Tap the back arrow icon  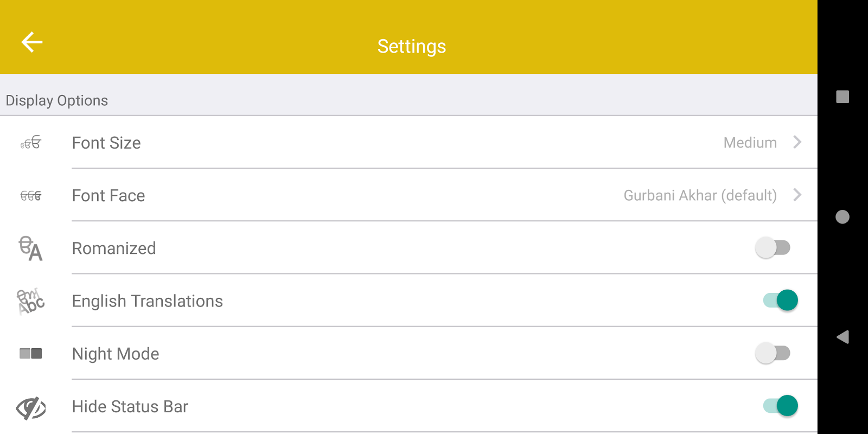coord(32,42)
